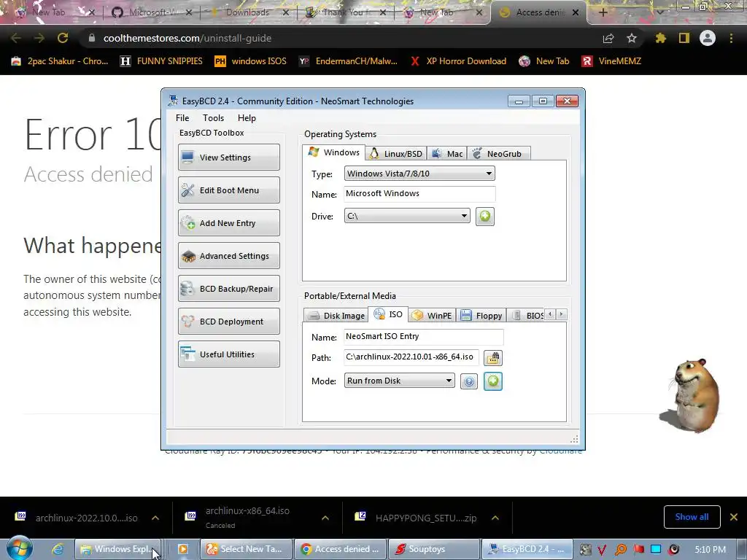This screenshot has width=747, height=560.
Task: Open the 2pac Shakur bookmark
Action: 60,61
